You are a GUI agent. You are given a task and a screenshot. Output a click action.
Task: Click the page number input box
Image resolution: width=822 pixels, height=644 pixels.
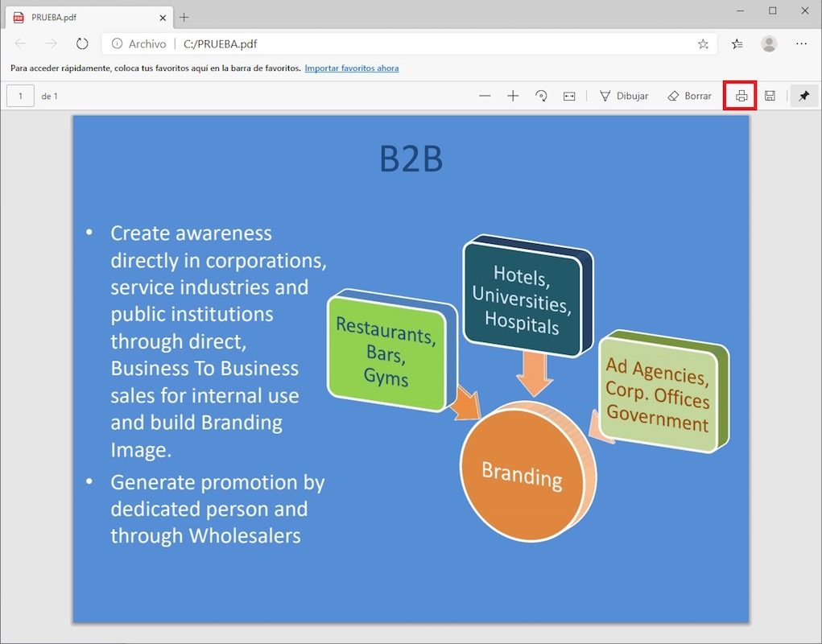click(x=20, y=96)
